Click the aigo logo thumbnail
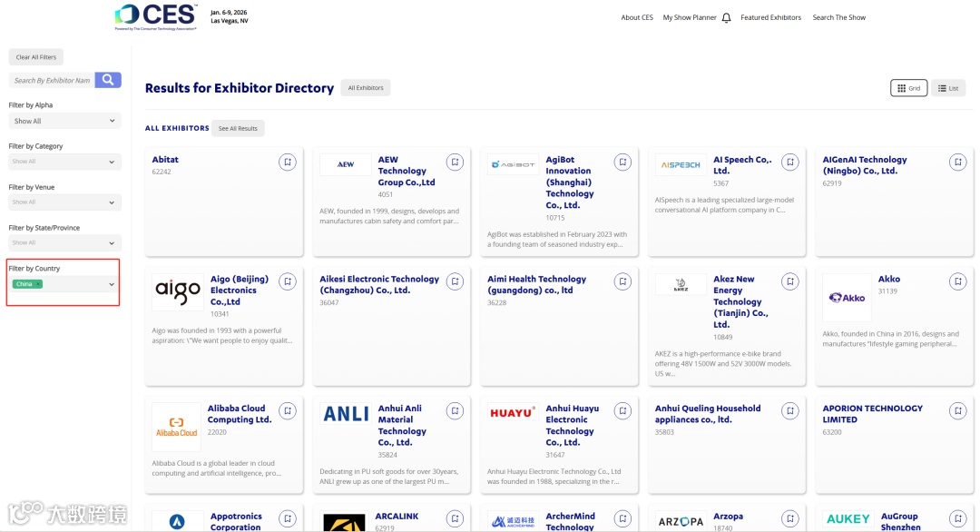 178,291
